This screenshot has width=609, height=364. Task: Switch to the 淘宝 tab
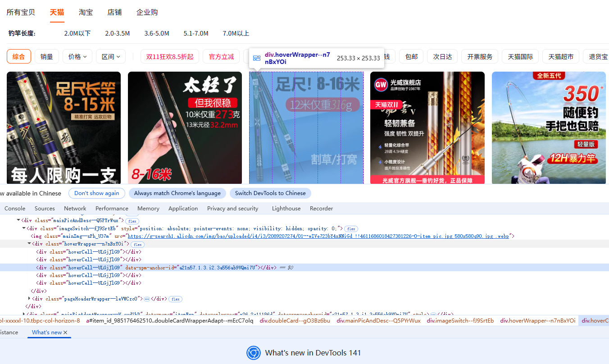click(86, 12)
